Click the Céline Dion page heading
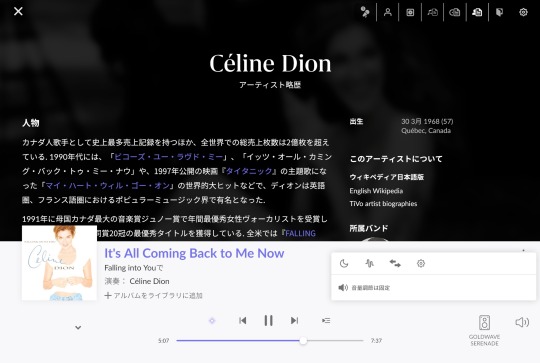Viewport: 540px width, 363px height. coord(270,64)
